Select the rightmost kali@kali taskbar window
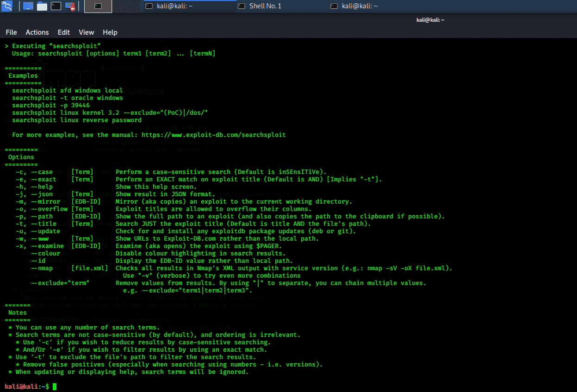Screen dimensions: 577x392 pyautogui.click(x=360, y=6)
